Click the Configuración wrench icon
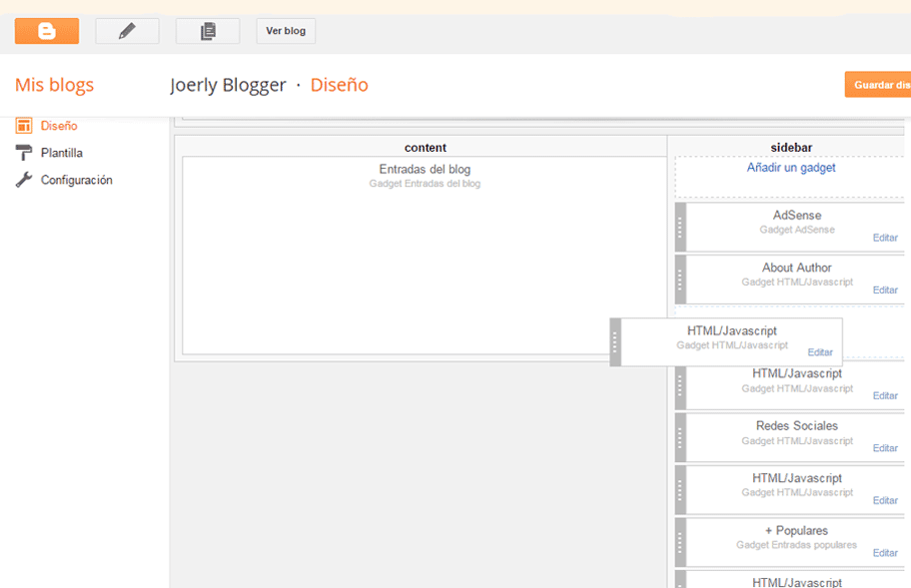Viewport: 911px width, 588px height. coord(24,180)
